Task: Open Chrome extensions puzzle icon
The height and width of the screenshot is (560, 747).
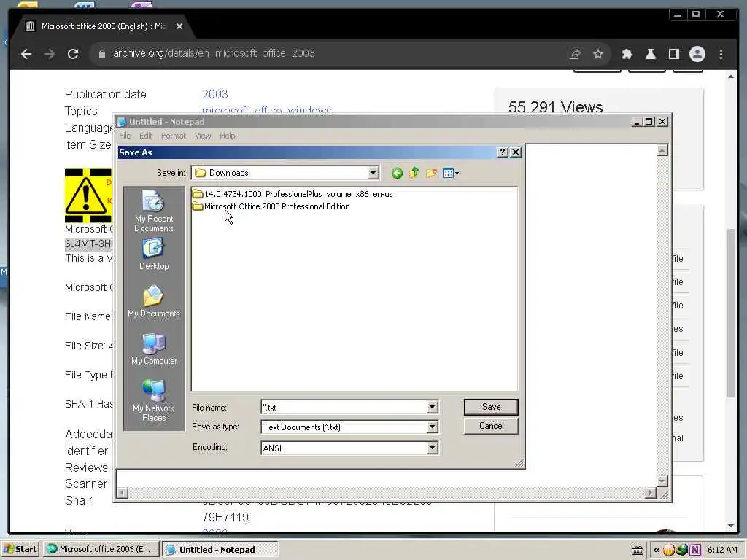Action: pyautogui.click(x=627, y=54)
